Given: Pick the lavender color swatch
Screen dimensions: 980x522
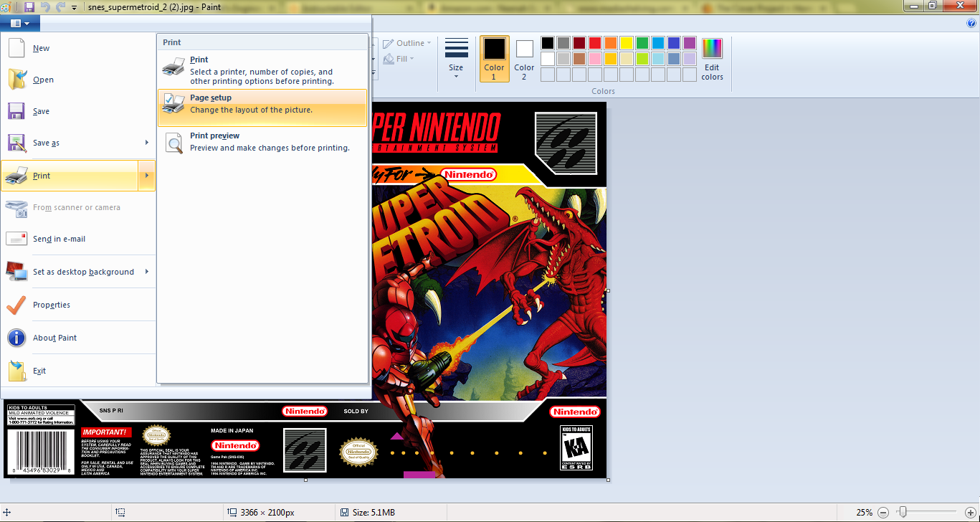Looking at the screenshot, I should point(690,59).
